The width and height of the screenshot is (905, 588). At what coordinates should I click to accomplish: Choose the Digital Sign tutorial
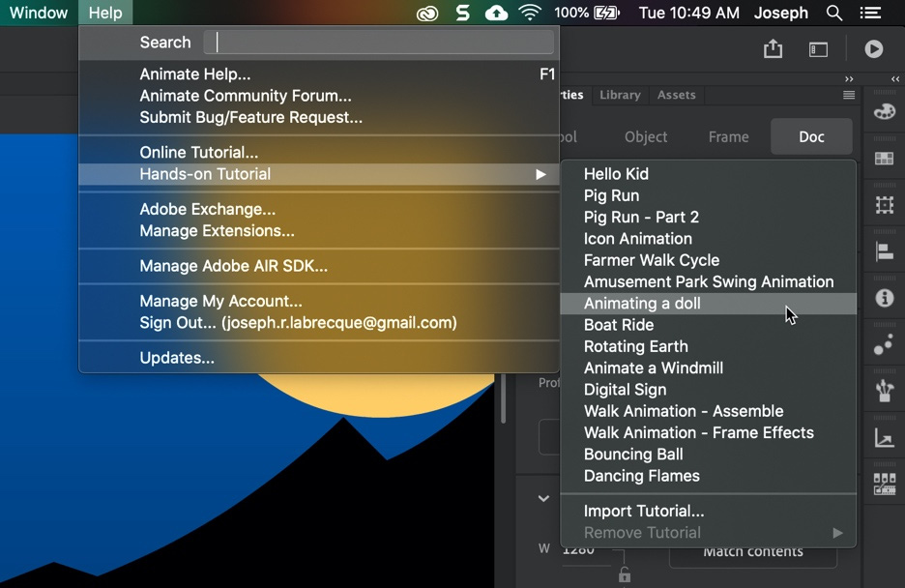(x=708, y=390)
